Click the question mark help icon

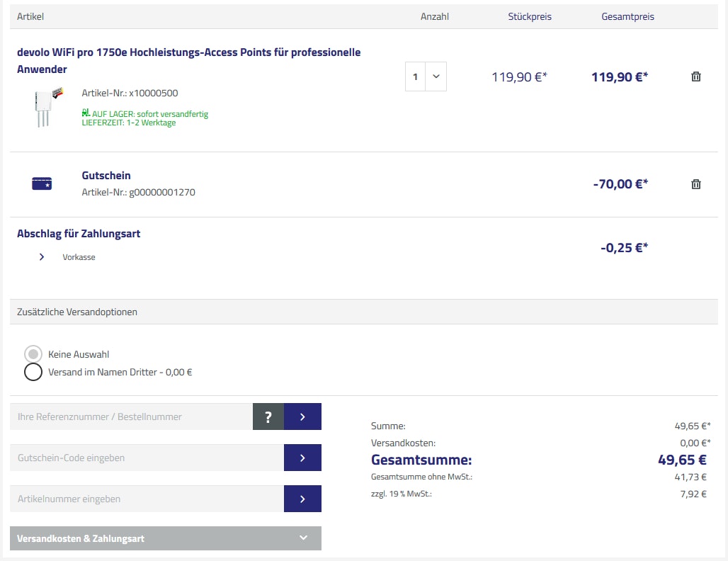268,416
